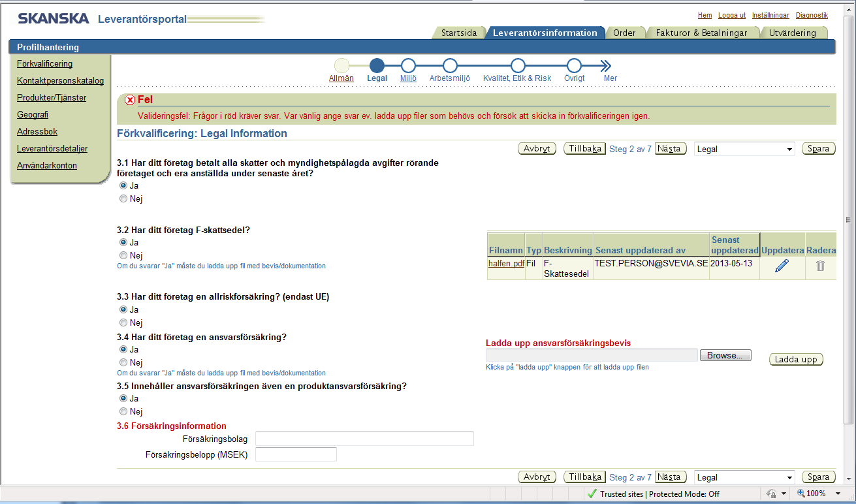The height and width of the screenshot is (504, 856).
Task: Click the zoom magnifier icon in status bar
Action: [x=801, y=494]
